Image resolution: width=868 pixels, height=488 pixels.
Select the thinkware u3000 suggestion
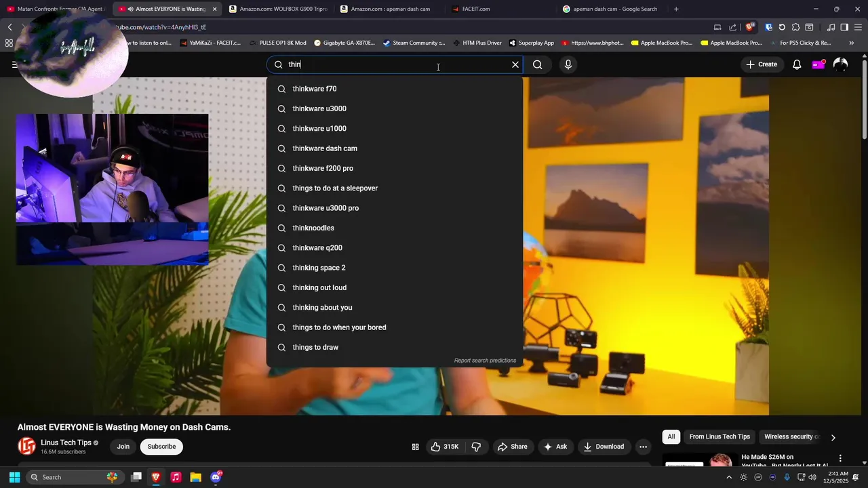(395, 108)
